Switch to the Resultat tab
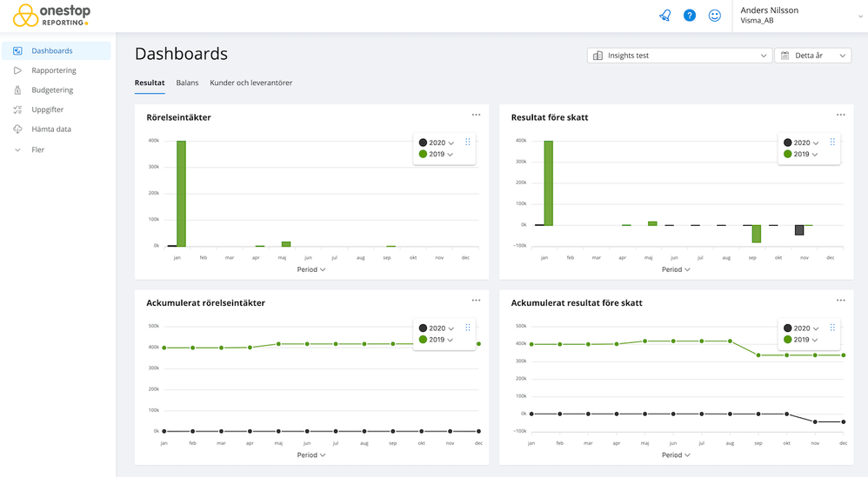The width and height of the screenshot is (868, 477). (150, 83)
